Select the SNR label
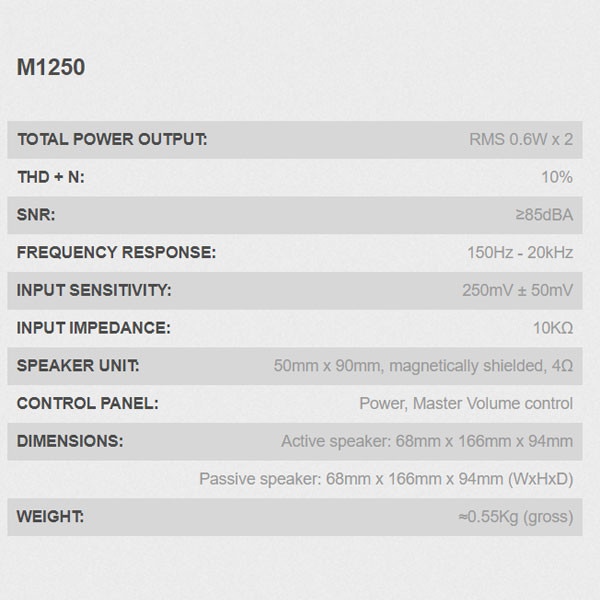The height and width of the screenshot is (600, 600). point(36,215)
